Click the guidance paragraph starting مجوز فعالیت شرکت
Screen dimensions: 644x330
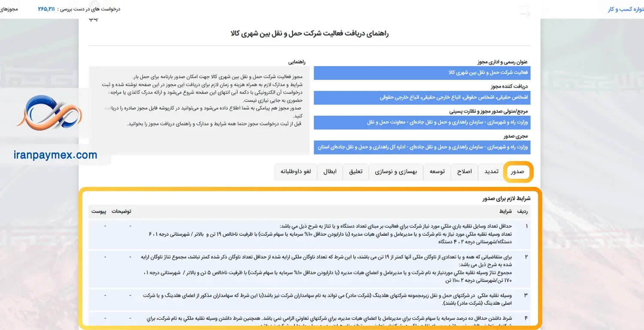[203, 100]
